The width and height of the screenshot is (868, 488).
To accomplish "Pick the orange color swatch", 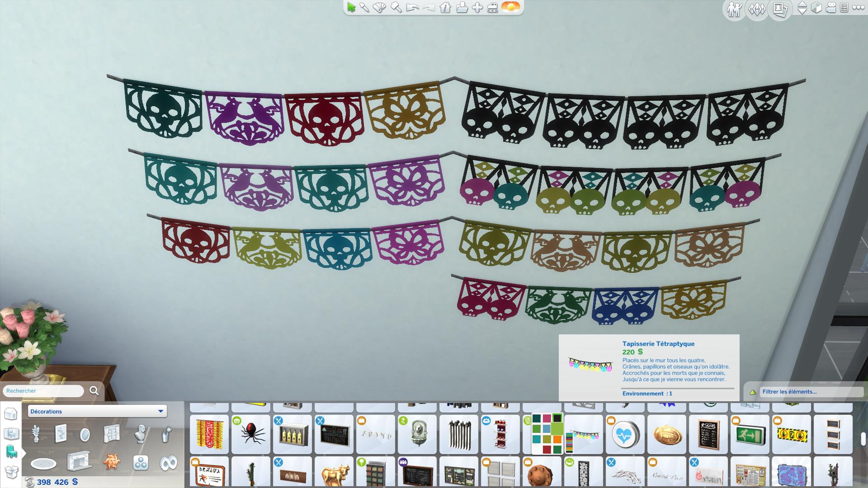I will pos(557,439).
